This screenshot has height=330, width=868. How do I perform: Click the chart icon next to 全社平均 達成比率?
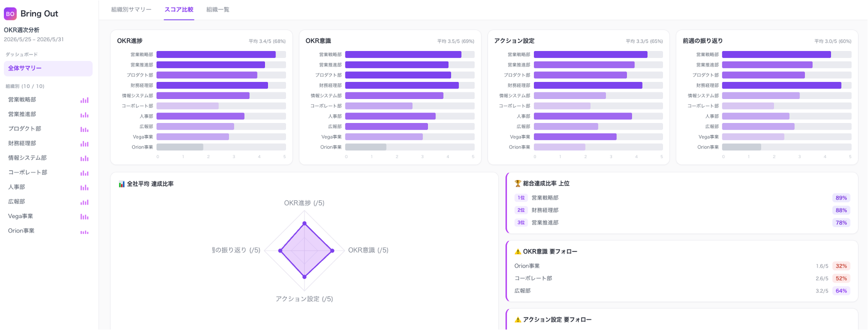pos(121,184)
